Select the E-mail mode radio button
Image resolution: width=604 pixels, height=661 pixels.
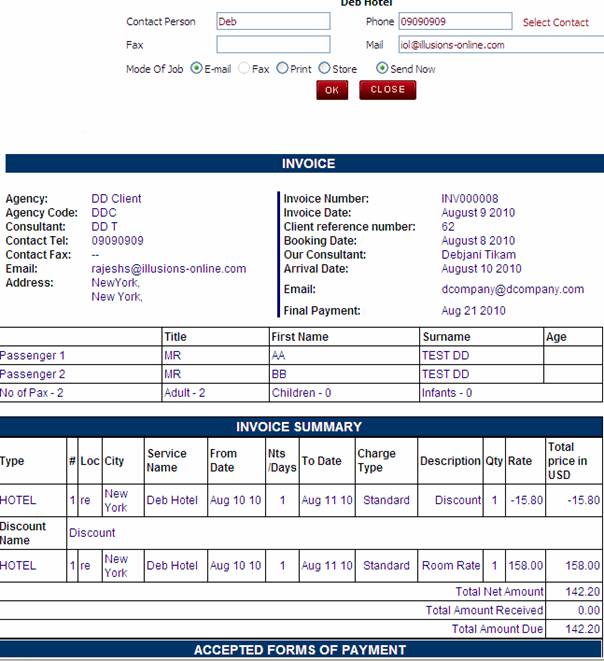pyautogui.click(x=196, y=69)
